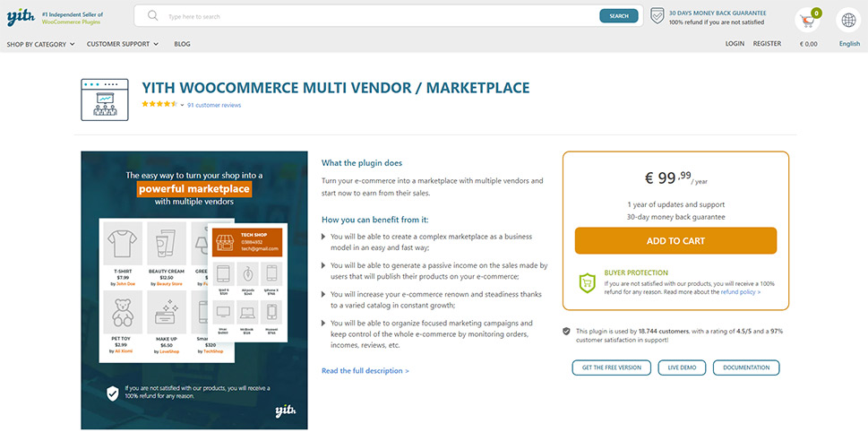This screenshot has width=868, height=441.
Task: Click the Search button
Action: (x=618, y=16)
